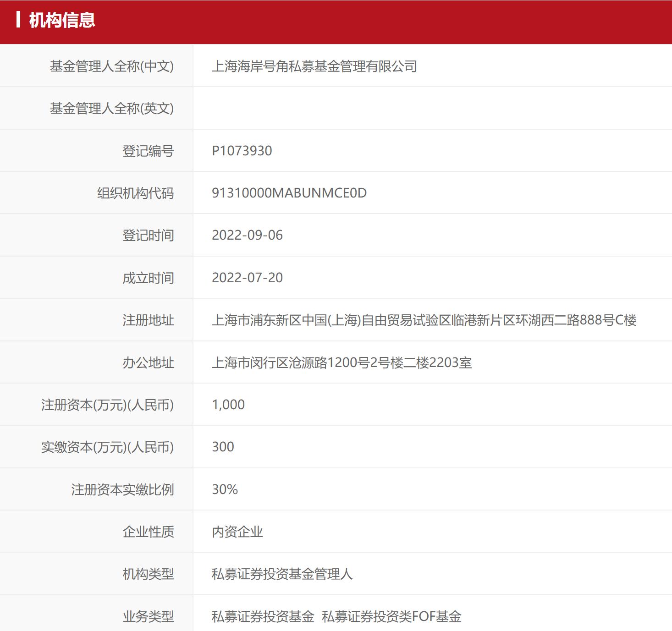The height and width of the screenshot is (631, 672).
Task: Click the 业务类型 label
Action: [148, 616]
